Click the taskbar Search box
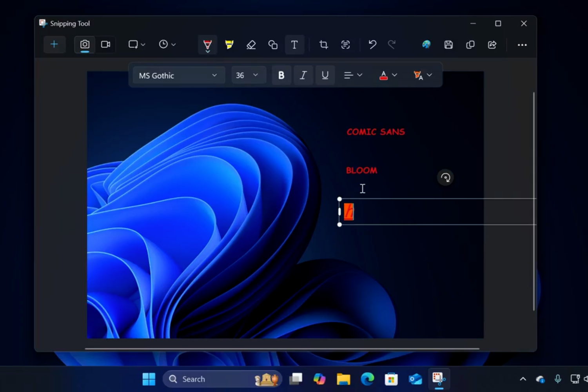This screenshot has width=588, height=392. pos(222,379)
